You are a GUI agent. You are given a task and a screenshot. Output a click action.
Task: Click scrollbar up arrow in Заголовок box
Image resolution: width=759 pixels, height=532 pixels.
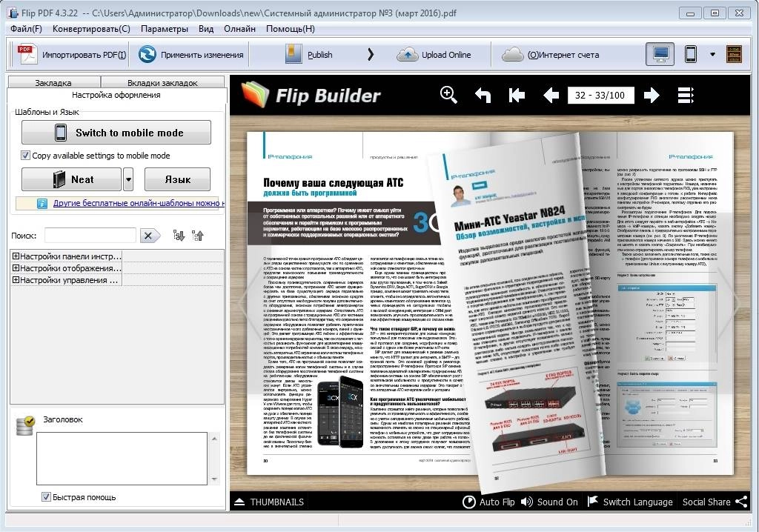point(214,439)
